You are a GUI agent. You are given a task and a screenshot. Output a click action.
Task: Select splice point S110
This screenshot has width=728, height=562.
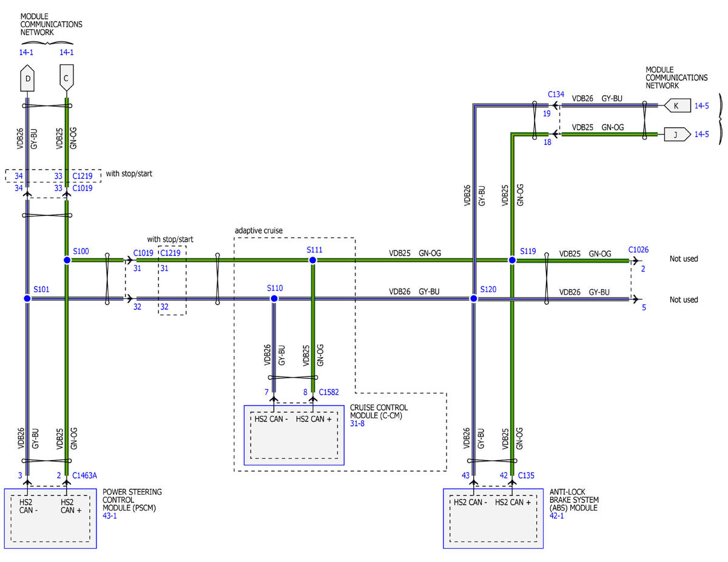tap(274, 299)
